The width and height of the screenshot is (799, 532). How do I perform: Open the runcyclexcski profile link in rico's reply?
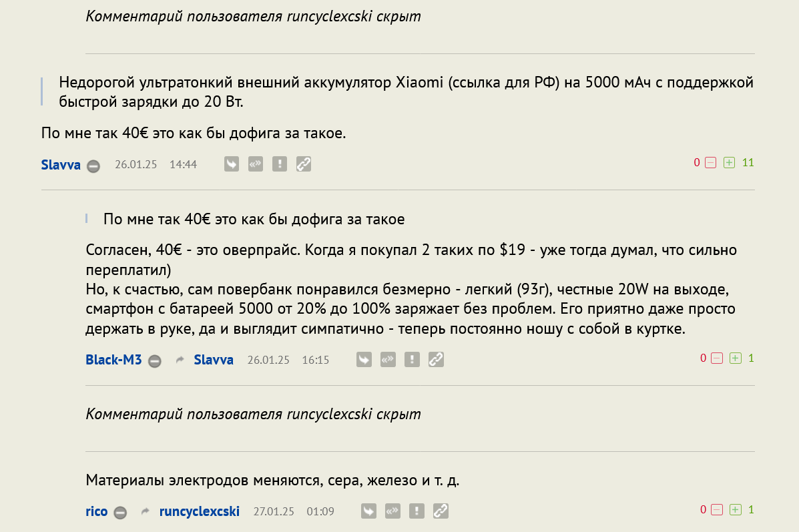pos(199,511)
